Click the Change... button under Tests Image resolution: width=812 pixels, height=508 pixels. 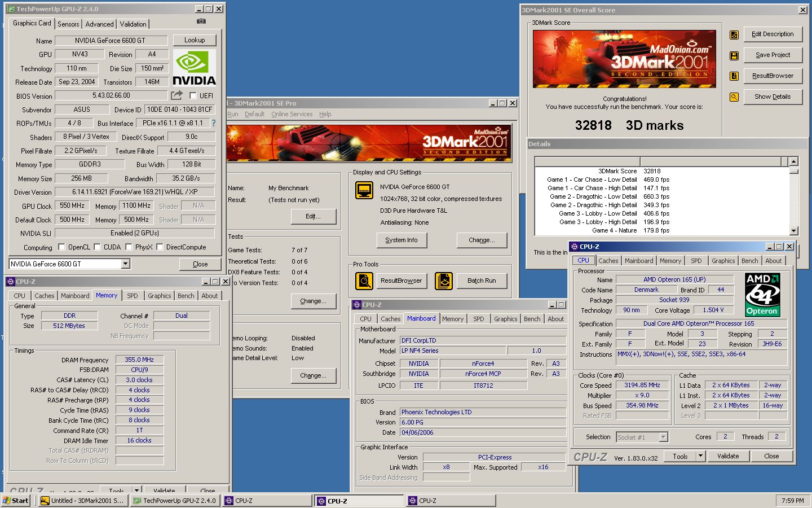pyautogui.click(x=314, y=301)
